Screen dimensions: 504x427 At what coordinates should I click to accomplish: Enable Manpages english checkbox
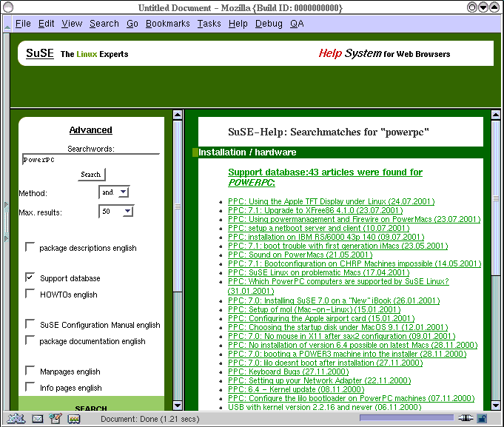(30, 371)
